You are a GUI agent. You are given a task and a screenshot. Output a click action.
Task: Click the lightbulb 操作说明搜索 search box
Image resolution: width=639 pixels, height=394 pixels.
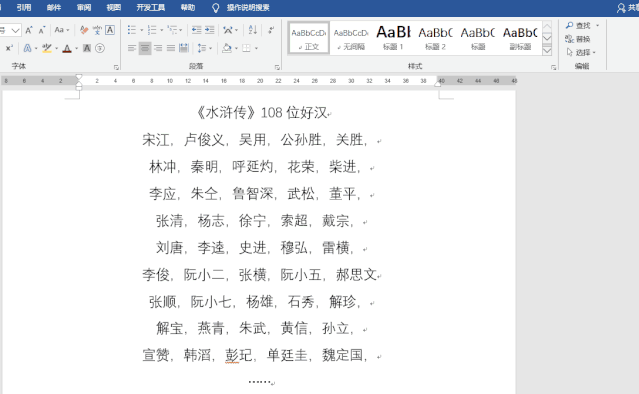point(241,8)
